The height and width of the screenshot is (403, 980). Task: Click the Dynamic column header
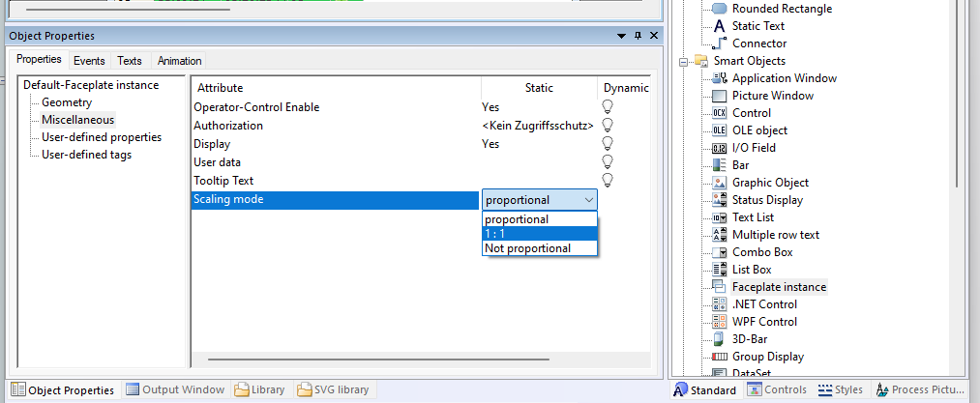click(x=624, y=88)
